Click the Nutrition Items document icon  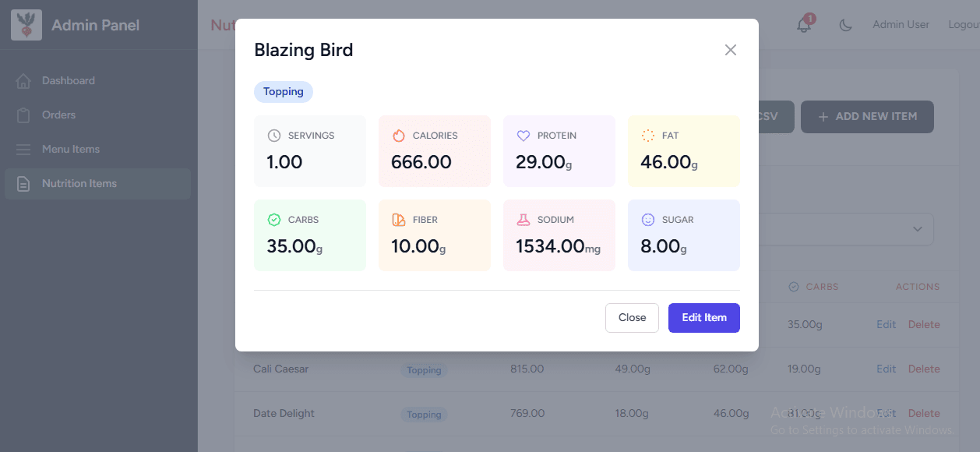23,184
